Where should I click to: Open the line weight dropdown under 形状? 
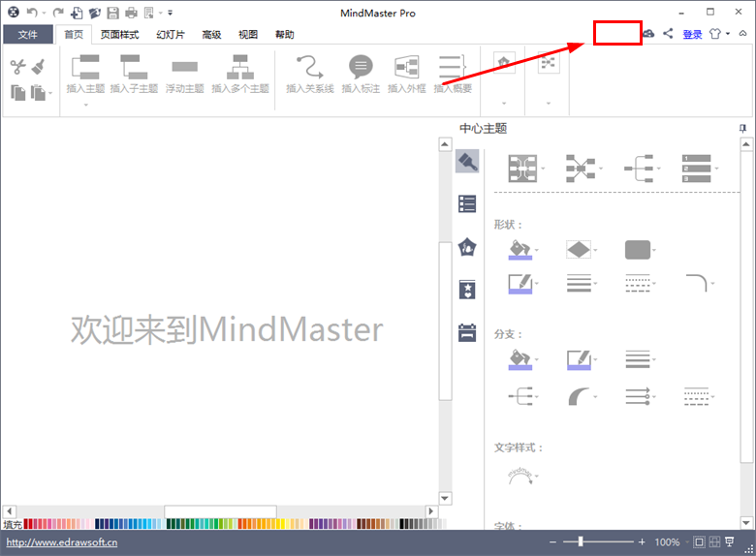click(x=582, y=283)
